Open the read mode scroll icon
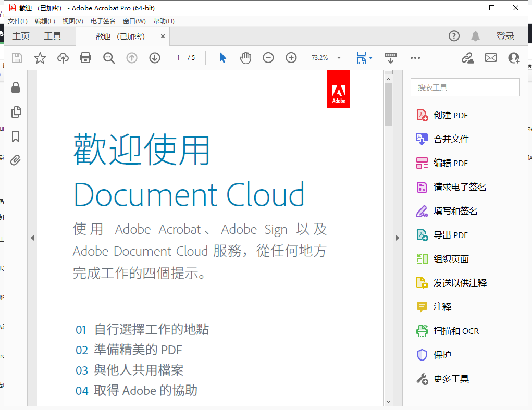This screenshot has height=410, width=532. pos(390,58)
